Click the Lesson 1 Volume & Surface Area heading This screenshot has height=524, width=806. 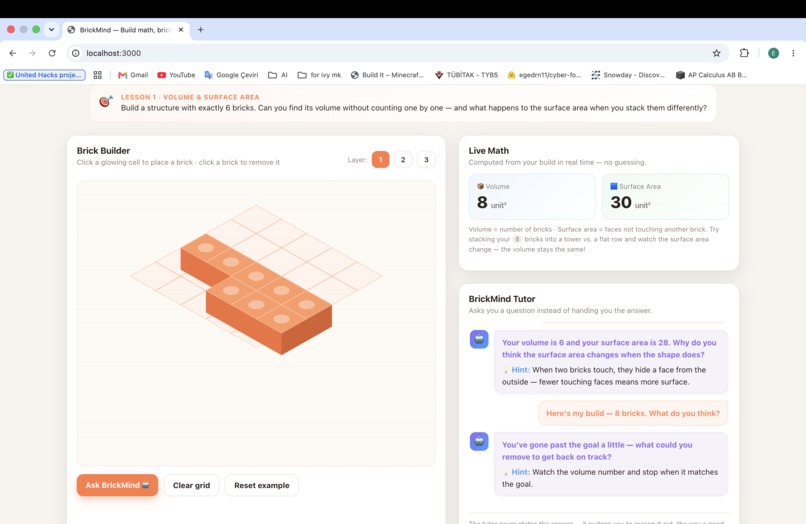click(x=190, y=97)
